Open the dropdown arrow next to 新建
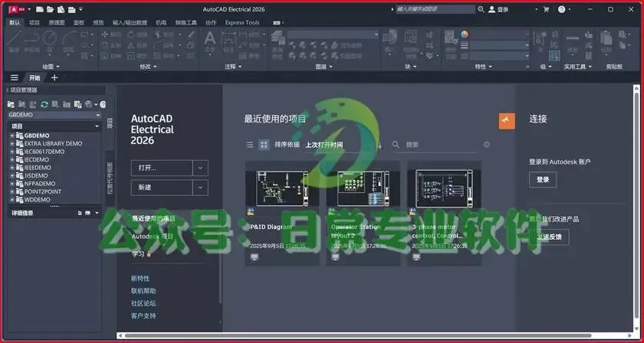The height and width of the screenshot is (343, 644). click(x=200, y=188)
